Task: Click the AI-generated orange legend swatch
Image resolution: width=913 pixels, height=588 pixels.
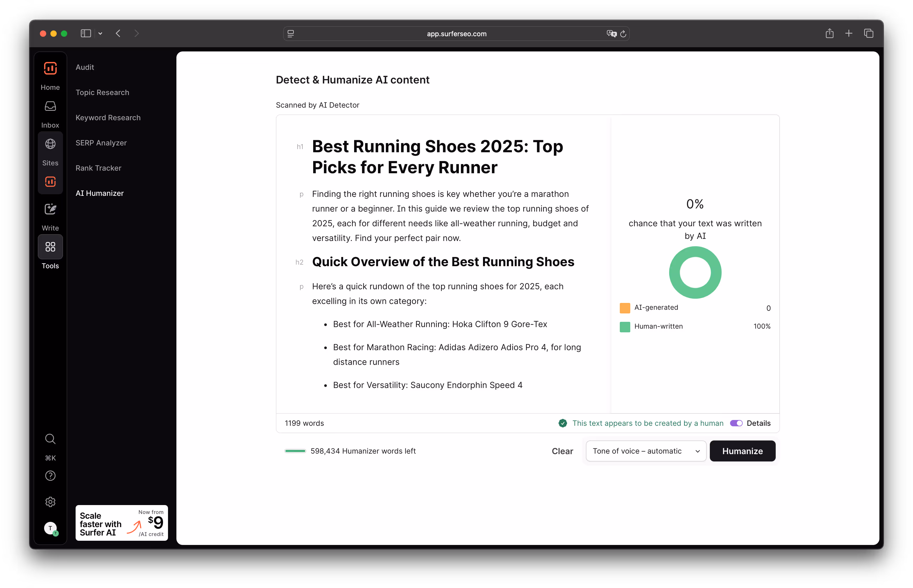Action: click(625, 308)
